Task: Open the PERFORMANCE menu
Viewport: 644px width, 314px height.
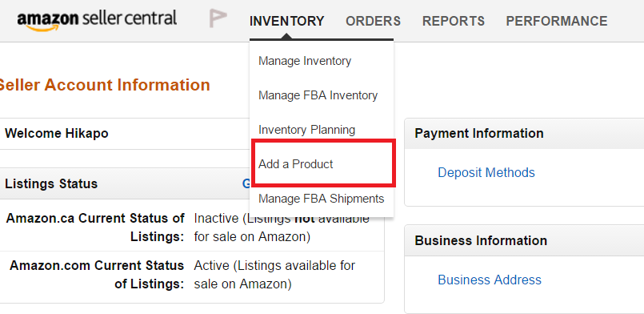Action: [x=557, y=21]
